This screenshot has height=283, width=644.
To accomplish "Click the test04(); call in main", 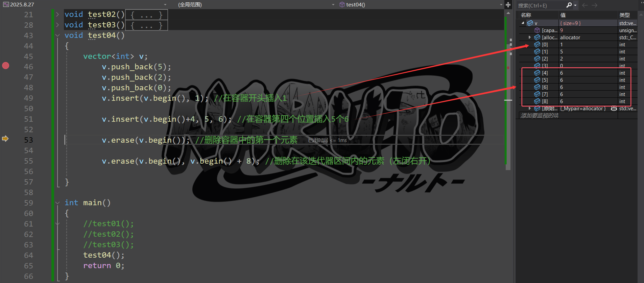I will (x=104, y=255).
